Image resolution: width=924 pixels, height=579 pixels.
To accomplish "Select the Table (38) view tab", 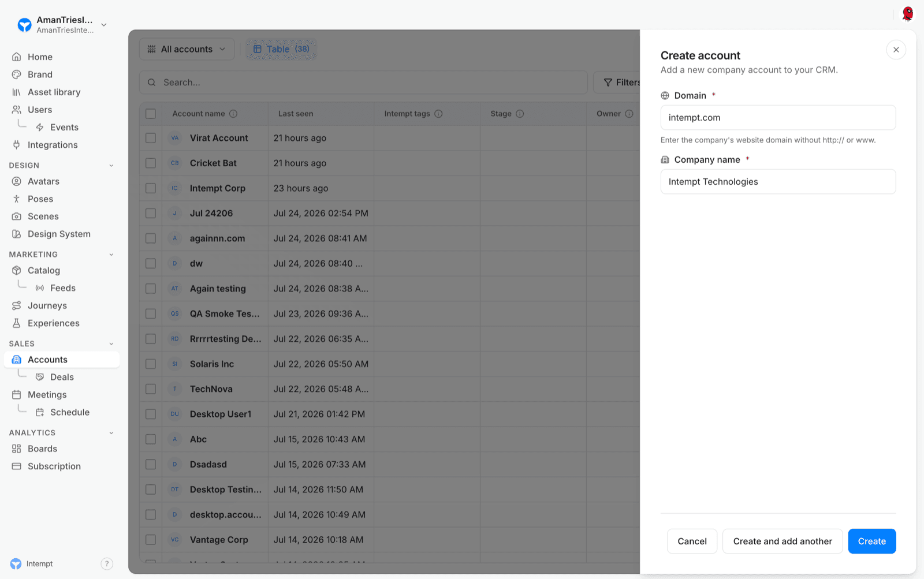I will (x=281, y=49).
